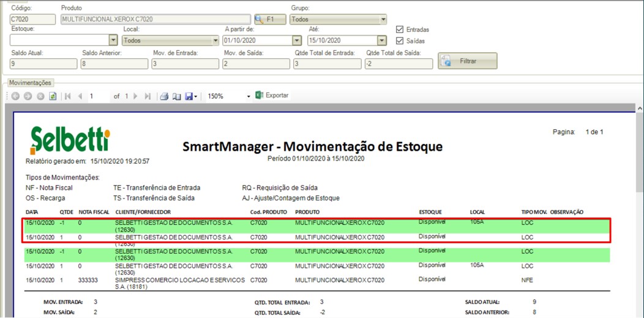Click 'Período 01/10/2020 à 15/10/2020' text
Image resolution: width=644 pixels, height=318 pixels.
pyautogui.click(x=316, y=158)
